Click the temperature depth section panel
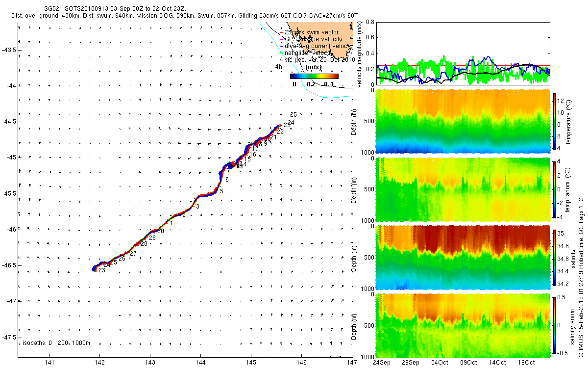 point(463,122)
